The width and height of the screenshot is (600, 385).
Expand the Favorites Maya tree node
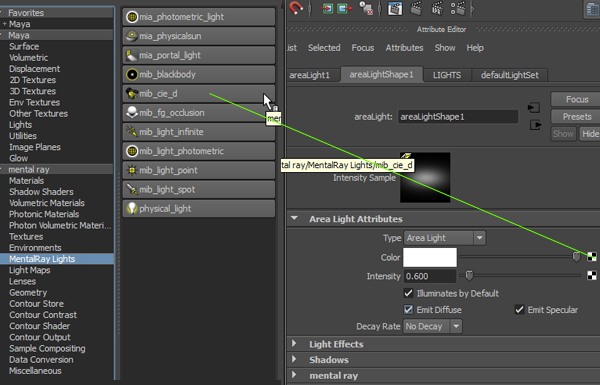[x=5, y=24]
